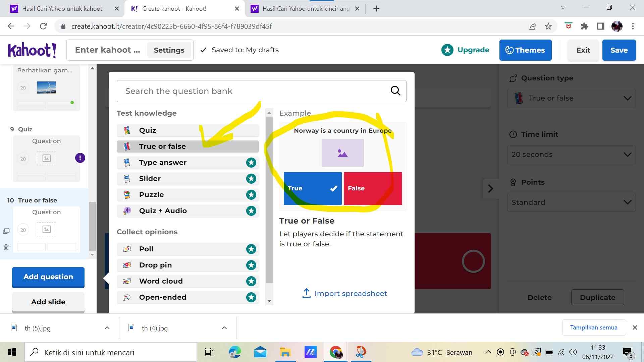Open the Time limit 20 seconds dropdown

click(571, 155)
